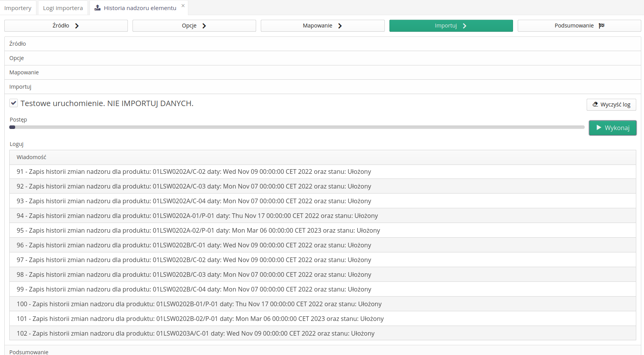Click the eraser icon in Wyczyść log button
This screenshot has height=355, width=644.
tap(596, 105)
